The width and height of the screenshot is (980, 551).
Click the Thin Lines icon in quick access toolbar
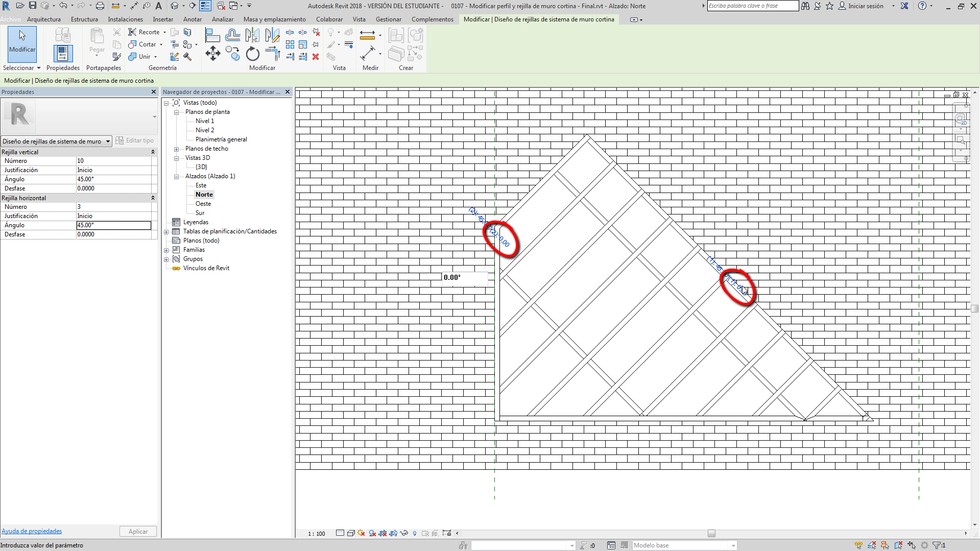point(205,6)
